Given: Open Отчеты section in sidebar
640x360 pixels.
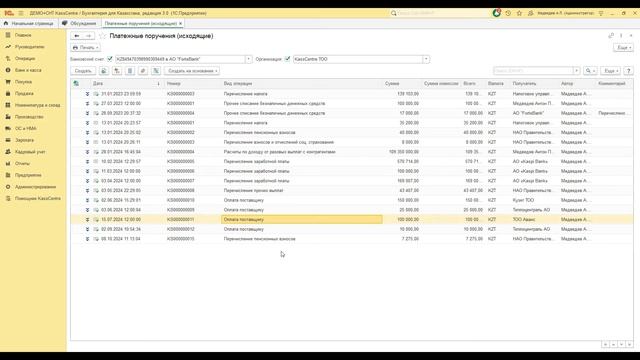Looking at the screenshot, I should (22, 163).
